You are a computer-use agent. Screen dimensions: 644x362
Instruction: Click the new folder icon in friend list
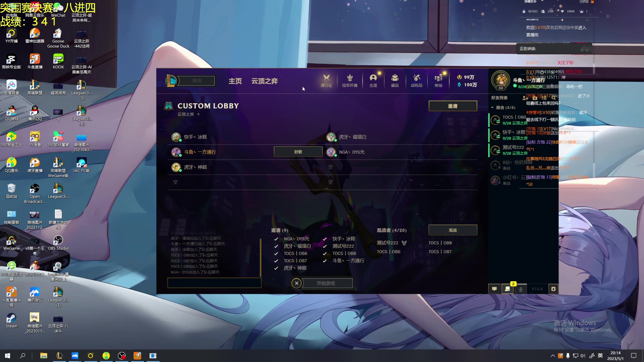[x=535, y=98]
